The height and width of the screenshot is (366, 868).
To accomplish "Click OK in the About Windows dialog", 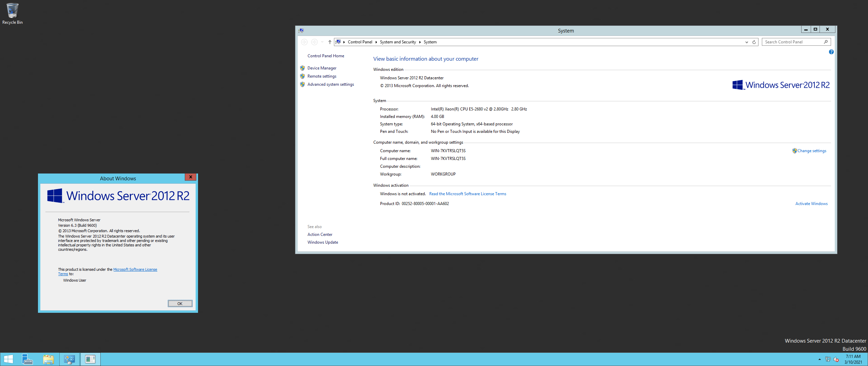I will (x=180, y=304).
